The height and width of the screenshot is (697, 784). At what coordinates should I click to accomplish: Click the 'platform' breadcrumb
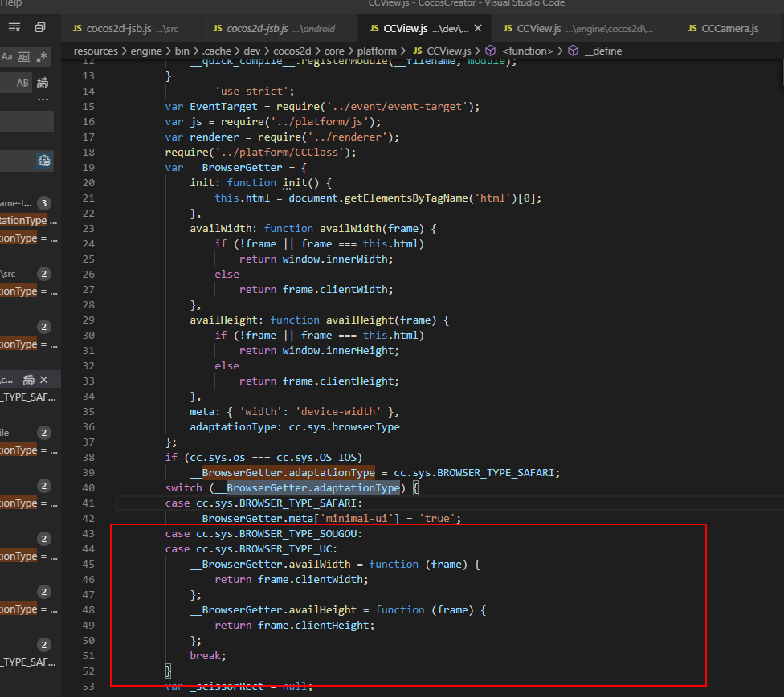(x=377, y=51)
